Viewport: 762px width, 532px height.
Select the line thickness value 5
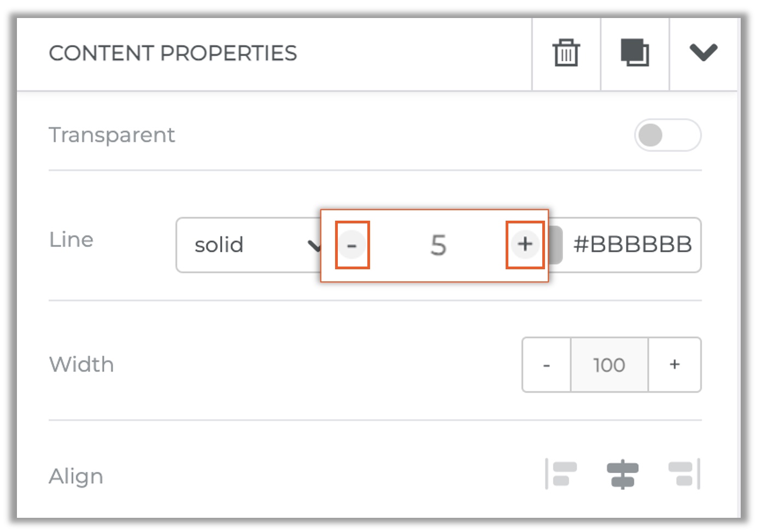[x=438, y=245]
